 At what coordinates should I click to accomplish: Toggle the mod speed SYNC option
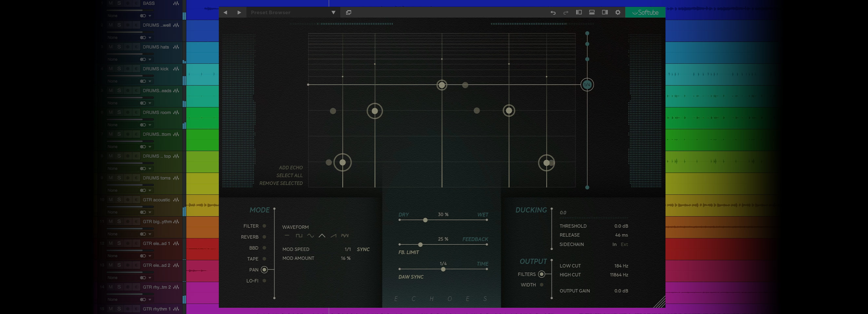(363, 249)
